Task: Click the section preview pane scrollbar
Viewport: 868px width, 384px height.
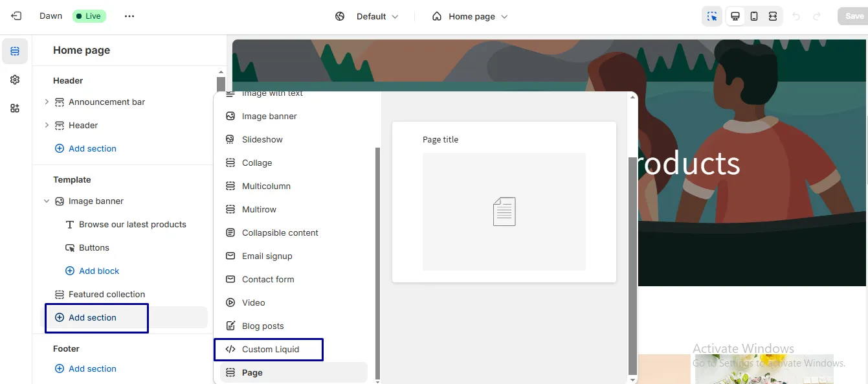Action: click(632, 265)
